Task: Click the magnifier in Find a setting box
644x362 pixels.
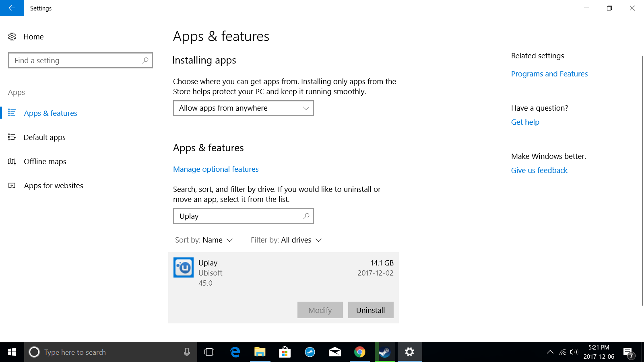Action: coord(145,60)
